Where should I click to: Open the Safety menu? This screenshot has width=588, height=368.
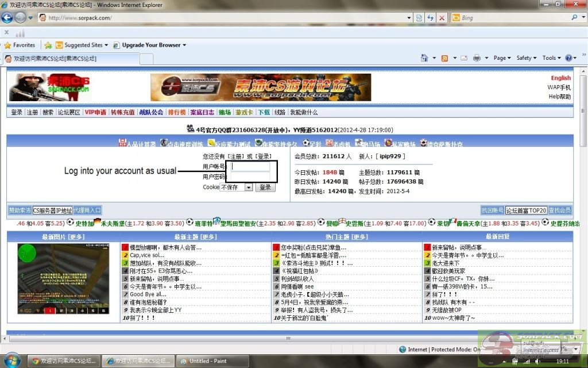coord(526,58)
